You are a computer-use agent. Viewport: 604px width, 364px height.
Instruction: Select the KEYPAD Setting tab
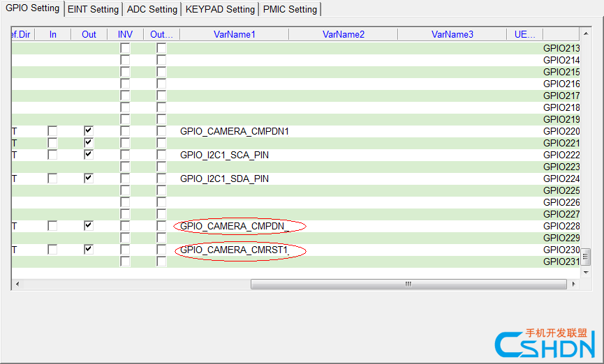[x=221, y=9]
